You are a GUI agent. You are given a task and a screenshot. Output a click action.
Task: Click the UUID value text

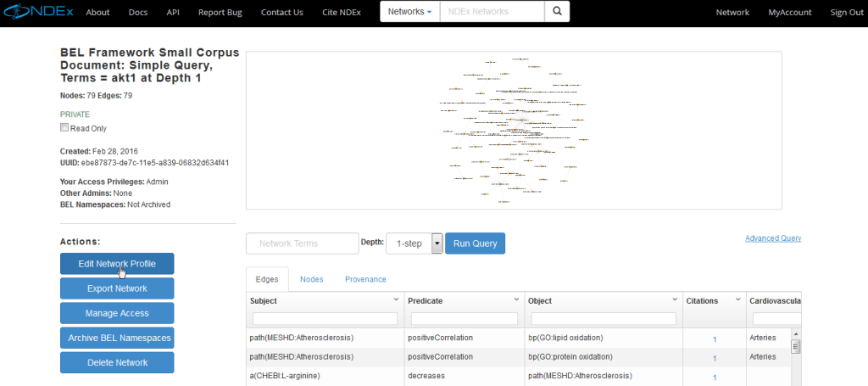[x=155, y=163]
